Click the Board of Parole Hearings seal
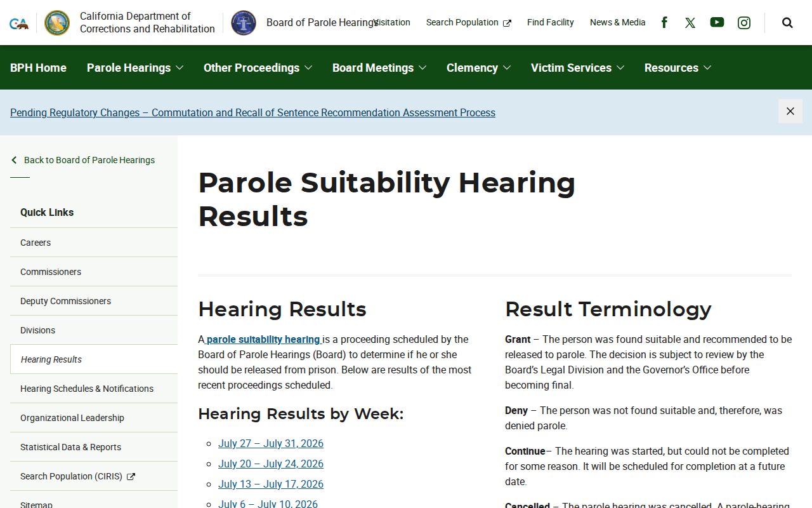Viewport: 812px width, 508px height. (244, 23)
